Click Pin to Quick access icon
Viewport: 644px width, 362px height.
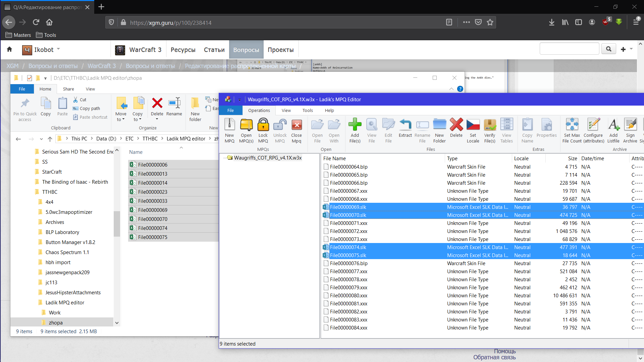[25, 103]
